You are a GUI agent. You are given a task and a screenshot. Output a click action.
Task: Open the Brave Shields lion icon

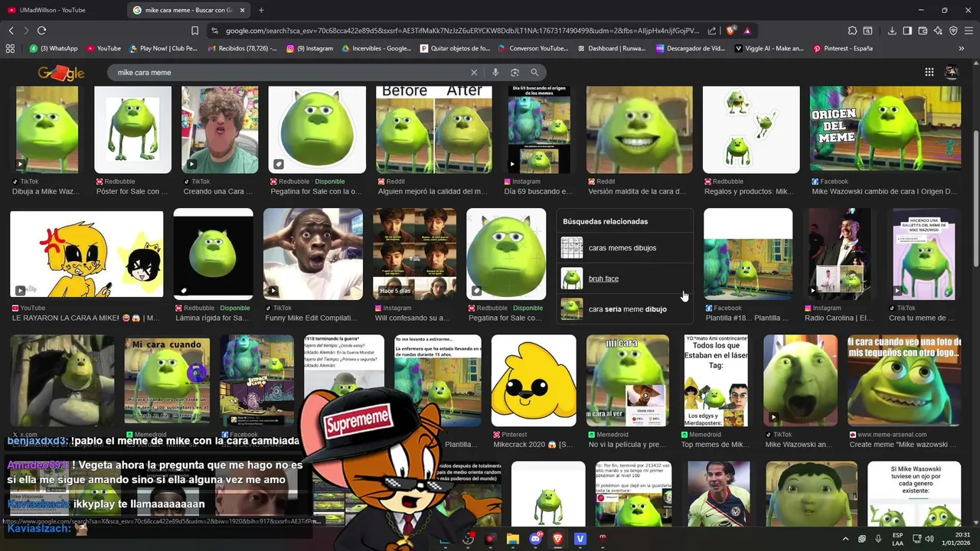point(731,31)
